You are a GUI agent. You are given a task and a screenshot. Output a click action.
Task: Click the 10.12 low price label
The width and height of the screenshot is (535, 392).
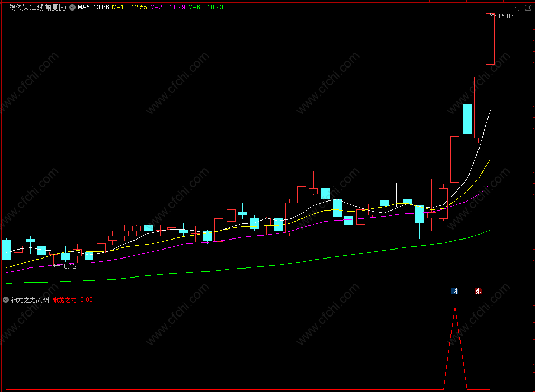(x=68, y=266)
